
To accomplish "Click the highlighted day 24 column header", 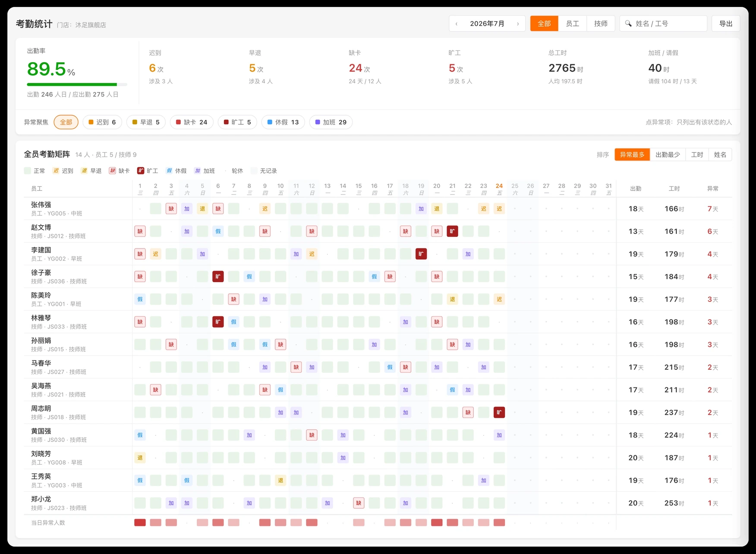I will [499, 189].
